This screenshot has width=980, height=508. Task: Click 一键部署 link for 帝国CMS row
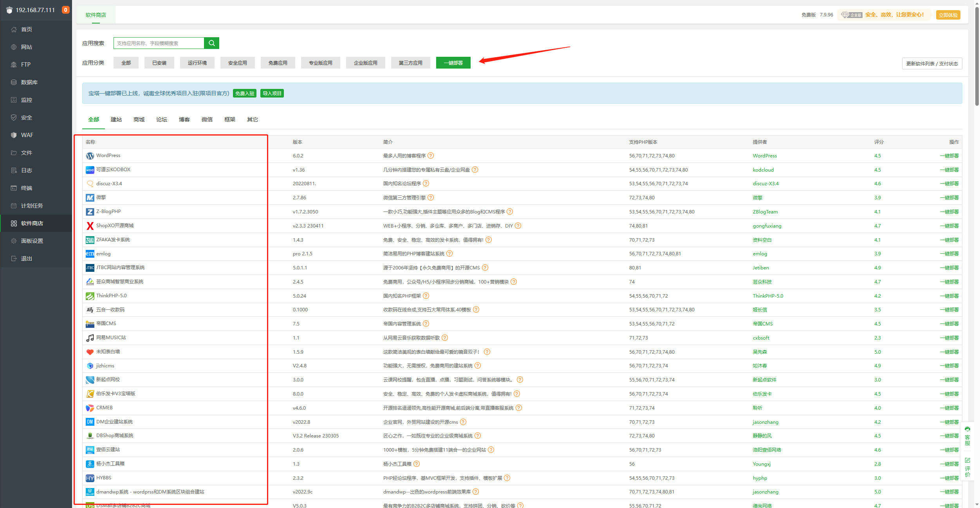pyautogui.click(x=949, y=324)
